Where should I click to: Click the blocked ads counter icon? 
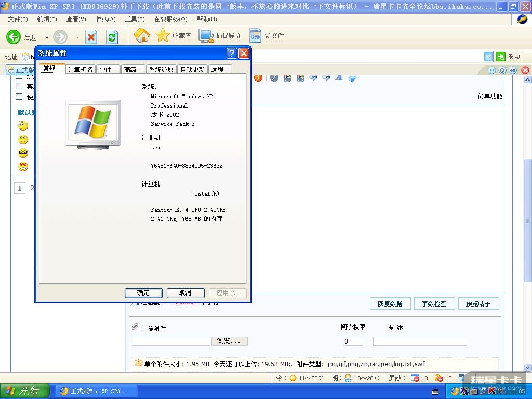tap(439, 378)
